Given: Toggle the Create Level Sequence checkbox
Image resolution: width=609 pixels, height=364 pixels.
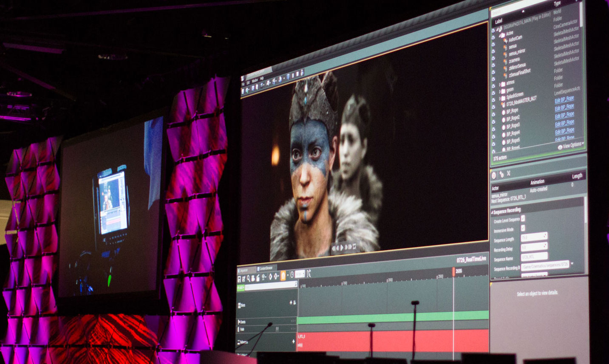Looking at the screenshot, I should (x=523, y=218).
